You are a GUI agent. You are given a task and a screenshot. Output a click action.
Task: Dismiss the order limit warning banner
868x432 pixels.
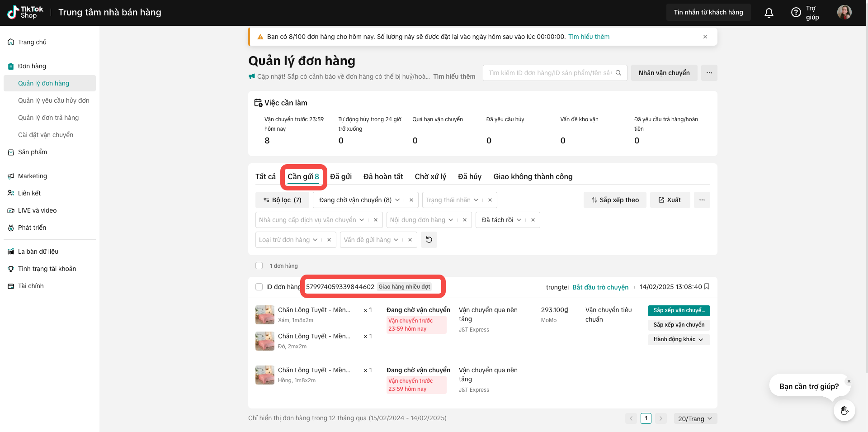pos(705,37)
